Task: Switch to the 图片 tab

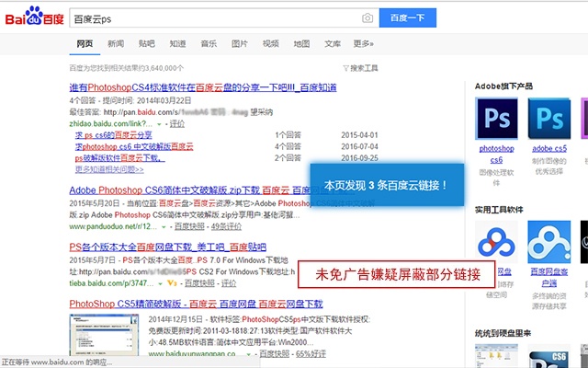Action: (240, 43)
